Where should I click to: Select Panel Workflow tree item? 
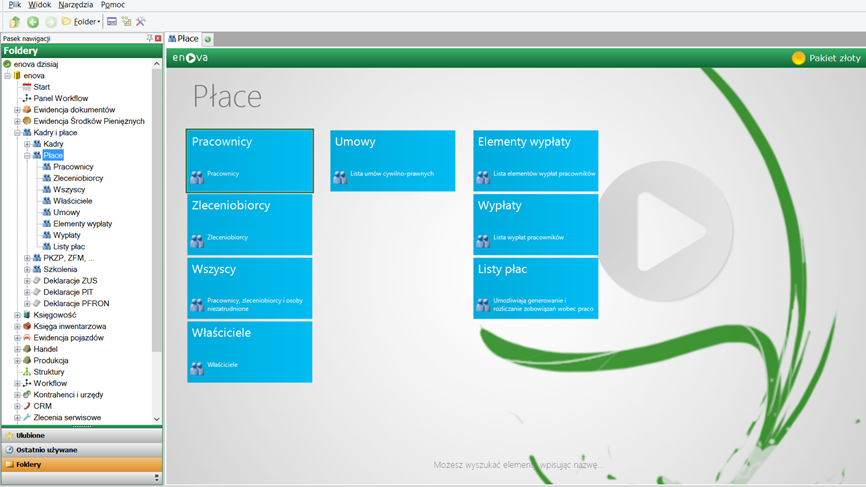pos(61,98)
